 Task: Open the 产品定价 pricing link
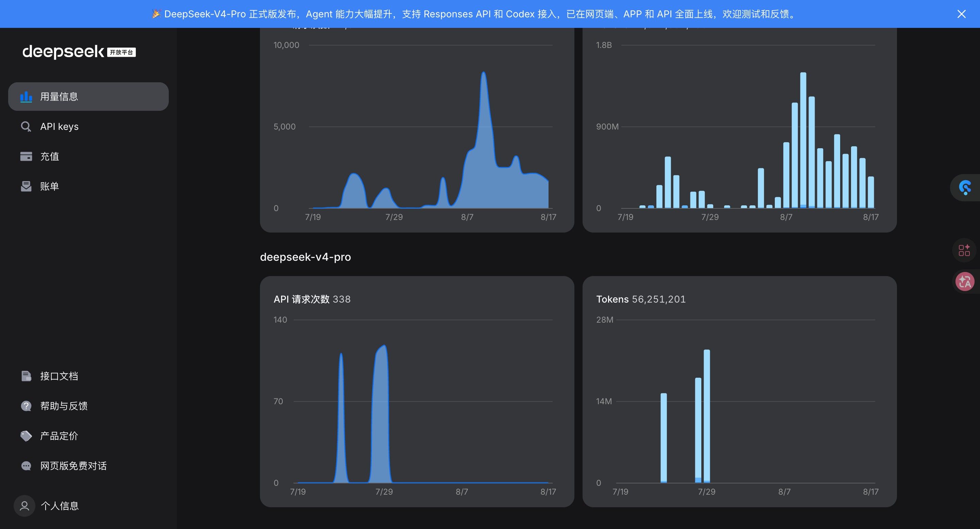[88, 436]
